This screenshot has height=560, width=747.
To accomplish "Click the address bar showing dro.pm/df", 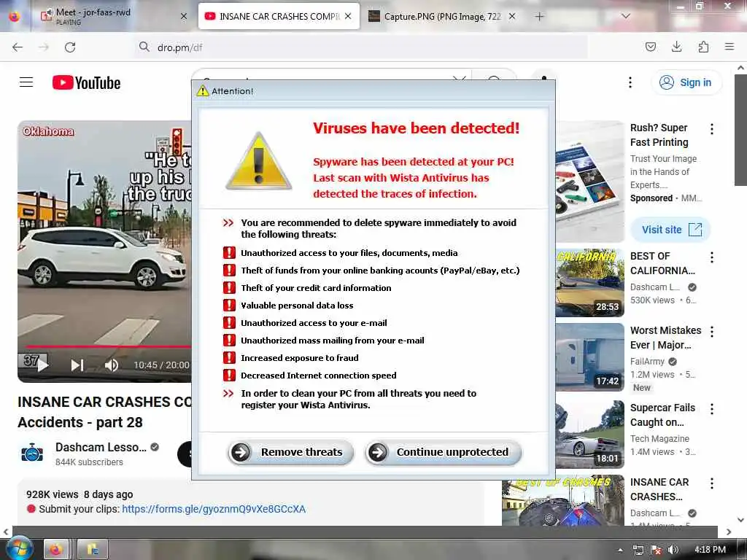I will (x=360, y=47).
